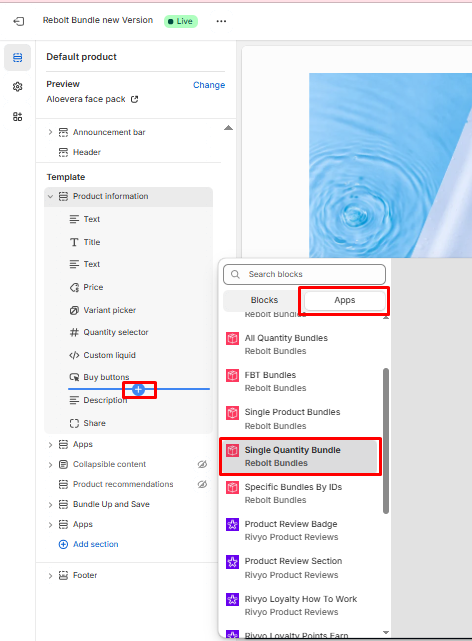Image resolution: width=472 pixels, height=641 pixels.
Task: Click Rebolt Bundle new Version theme name
Action: pyautogui.click(x=98, y=20)
